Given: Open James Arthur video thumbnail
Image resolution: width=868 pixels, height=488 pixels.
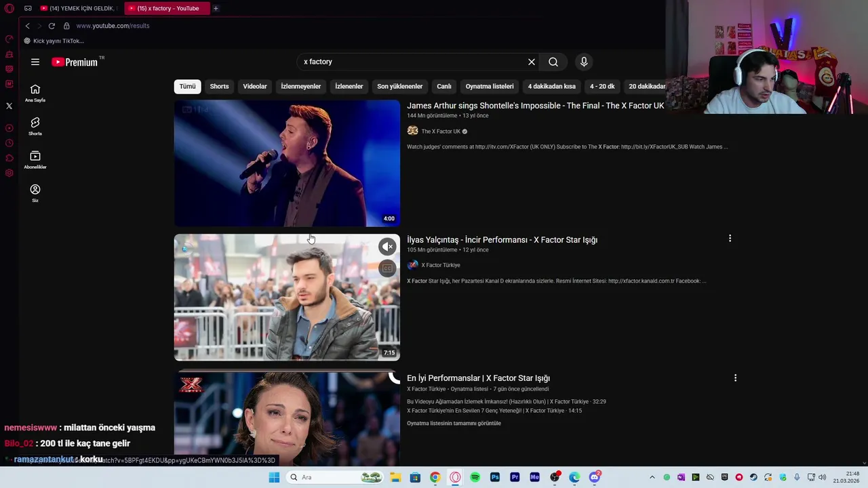Looking at the screenshot, I should 287,163.
